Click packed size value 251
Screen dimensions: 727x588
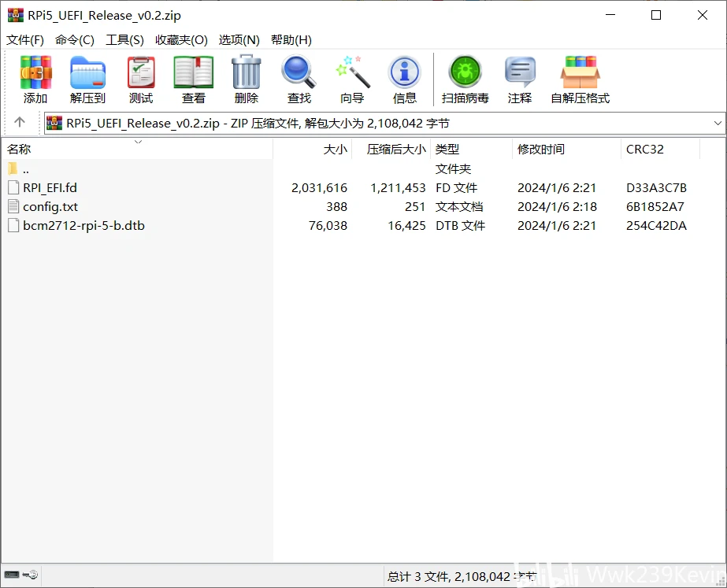tap(415, 207)
